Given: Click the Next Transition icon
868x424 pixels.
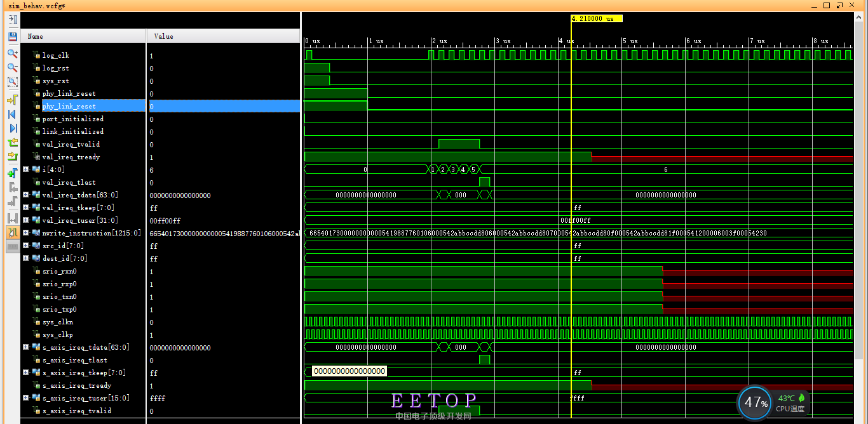Looking at the screenshot, I should 12,156.
